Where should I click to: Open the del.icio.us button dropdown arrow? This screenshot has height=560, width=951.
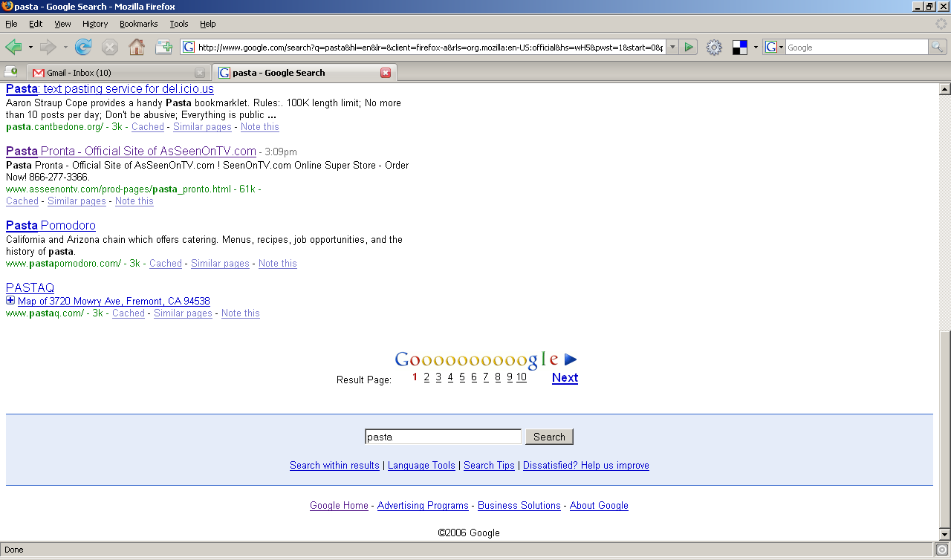pos(756,48)
